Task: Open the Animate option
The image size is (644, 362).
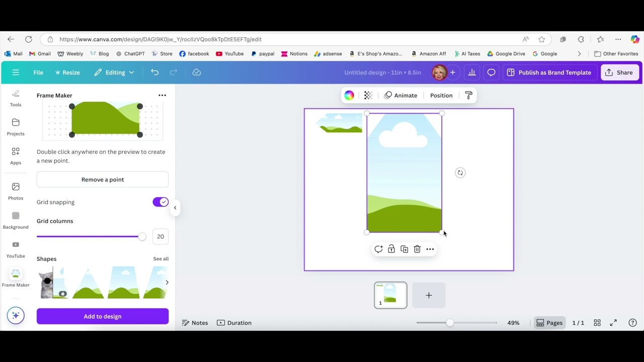Action: pyautogui.click(x=400, y=96)
